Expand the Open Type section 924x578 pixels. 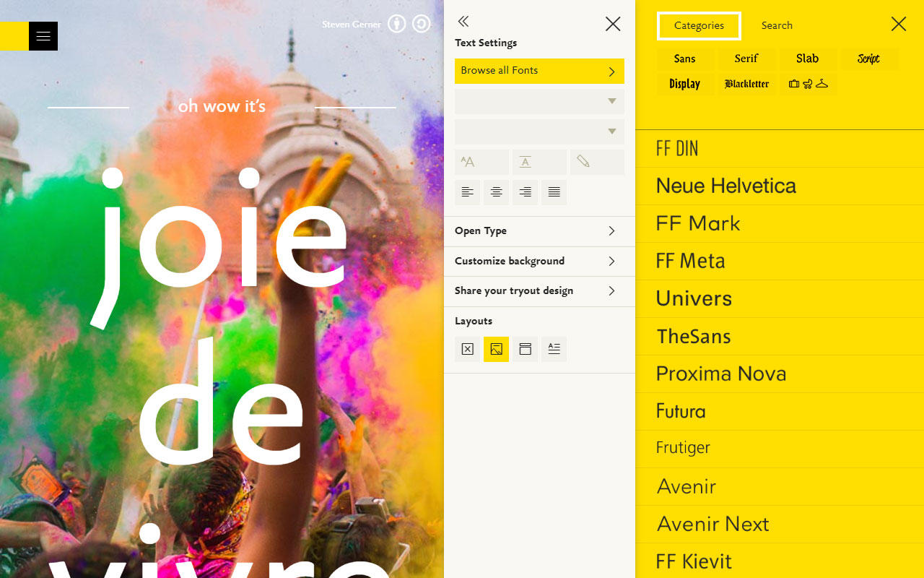point(539,231)
